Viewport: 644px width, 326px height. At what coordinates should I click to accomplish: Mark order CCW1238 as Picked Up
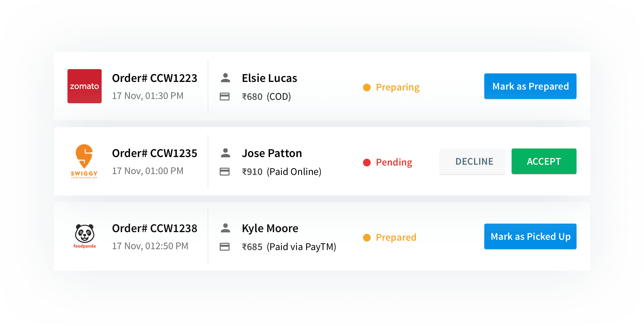point(530,236)
